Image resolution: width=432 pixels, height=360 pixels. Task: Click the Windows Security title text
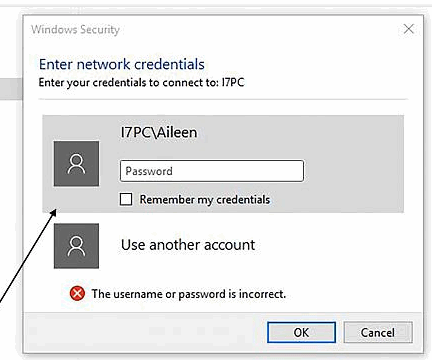pos(75,30)
